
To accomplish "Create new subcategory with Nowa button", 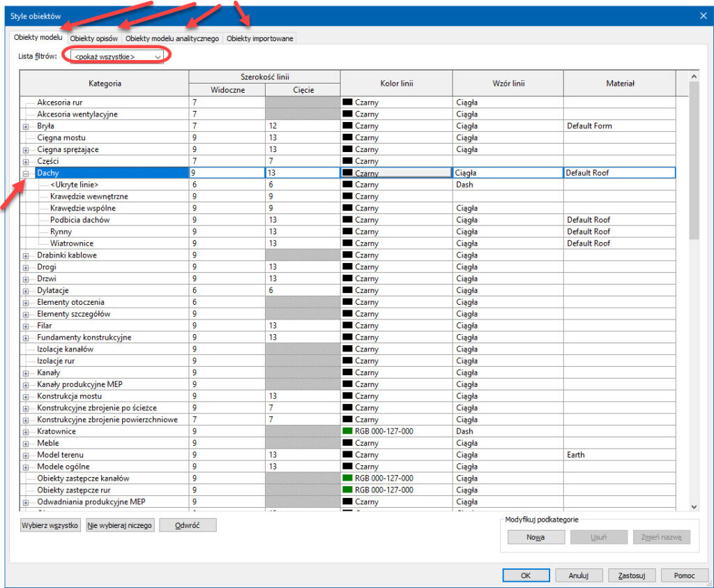I will click(535, 537).
